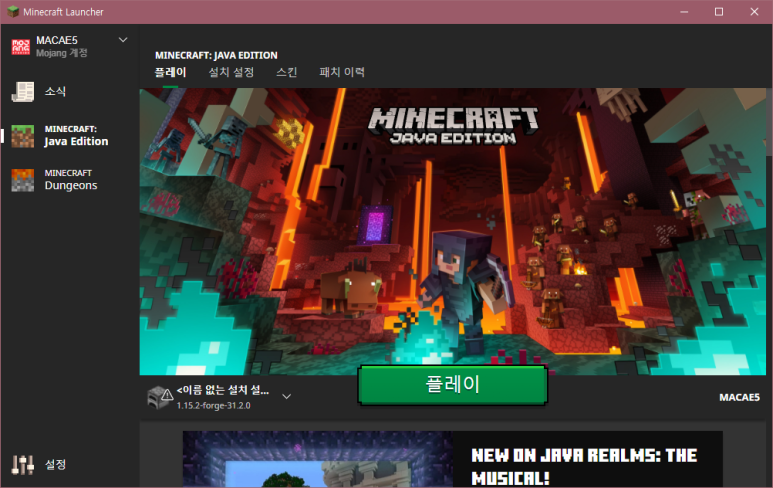Select the 소식 sidebar label
This screenshot has height=488, width=773.
tap(55, 92)
